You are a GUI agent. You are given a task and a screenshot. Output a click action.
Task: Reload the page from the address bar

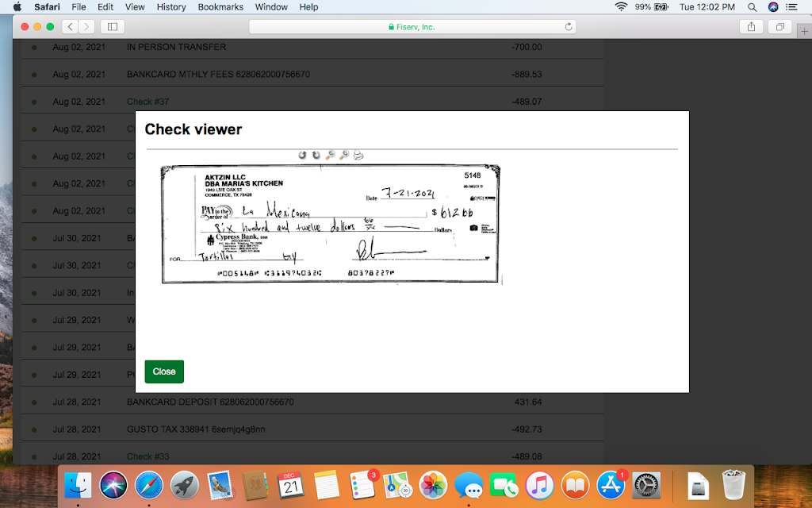[568, 27]
